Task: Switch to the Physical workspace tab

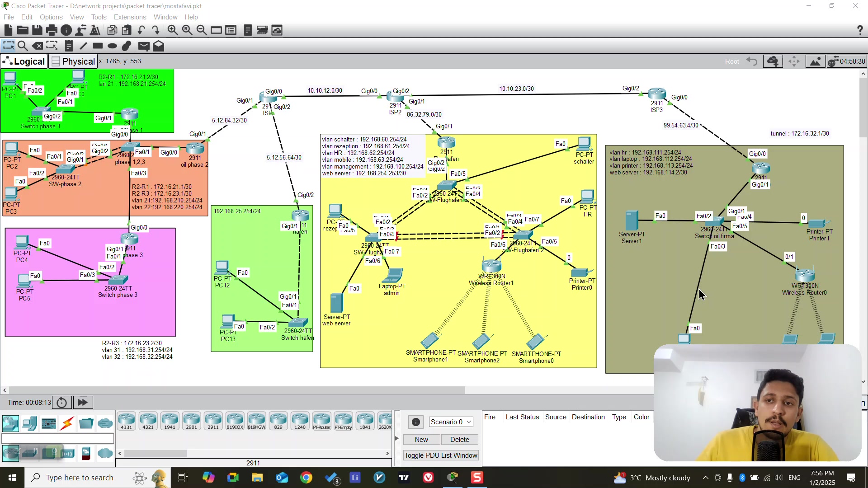Action: [73, 61]
